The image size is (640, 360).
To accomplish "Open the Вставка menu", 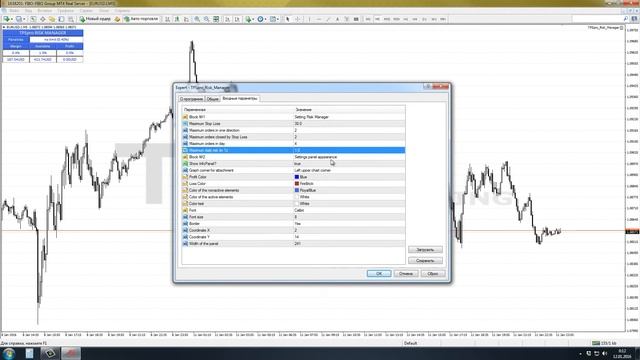I will click(45, 11).
